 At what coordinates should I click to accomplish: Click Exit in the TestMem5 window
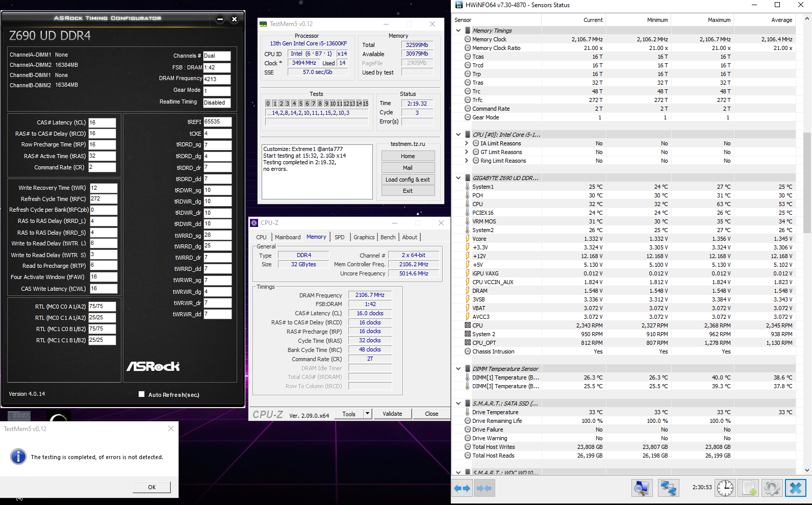point(408,191)
